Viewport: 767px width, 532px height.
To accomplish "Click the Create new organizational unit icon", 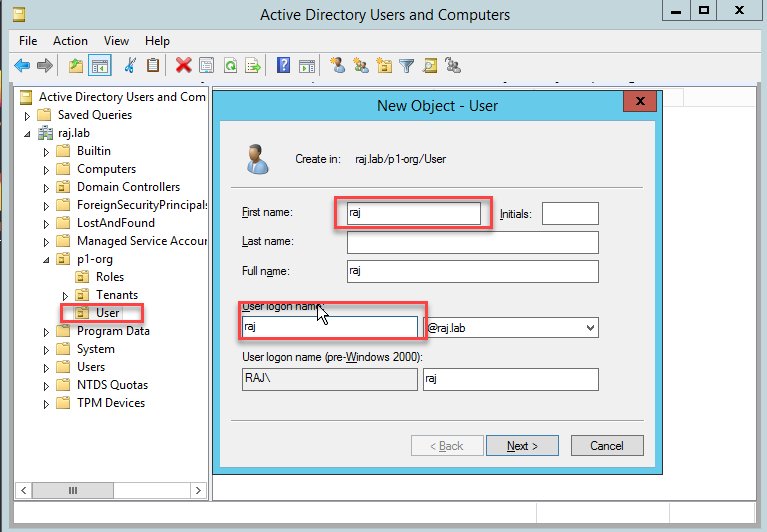I will pos(384,65).
